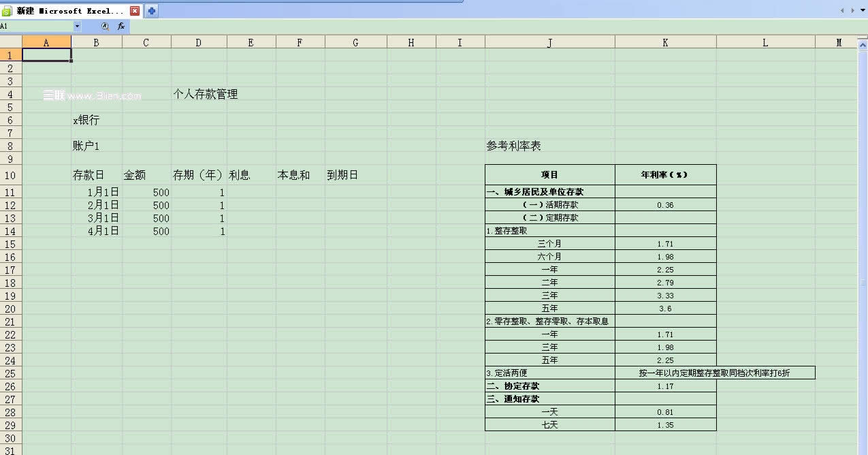
Task: Click the fx insert function icon
Action: 121,26
